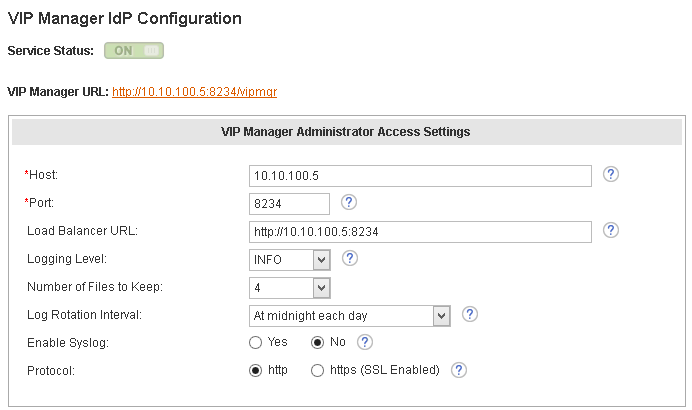Choose https (SSL Enabled) protocol
This screenshot has width=692, height=410.
[x=318, y=370]
